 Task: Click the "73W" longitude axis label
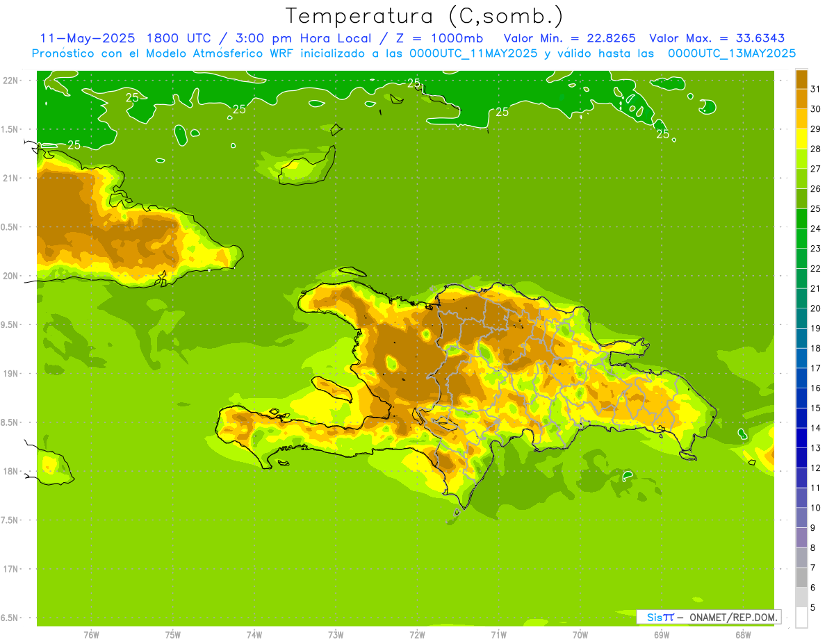(336, 635)
